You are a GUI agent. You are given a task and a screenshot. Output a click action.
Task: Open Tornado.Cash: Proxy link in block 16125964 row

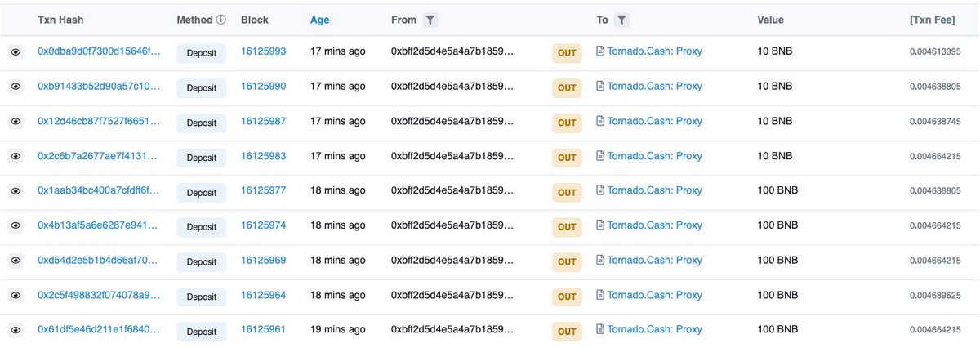pos(654,295)
